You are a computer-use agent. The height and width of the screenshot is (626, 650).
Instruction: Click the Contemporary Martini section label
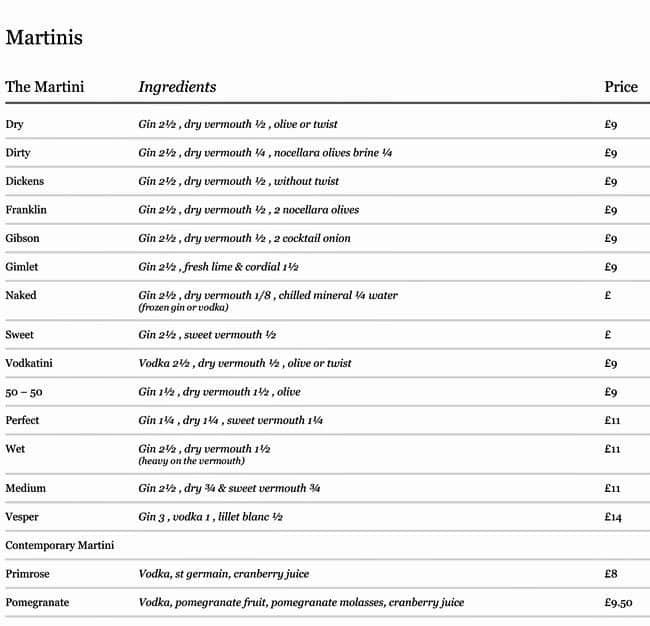coord(60,545)
